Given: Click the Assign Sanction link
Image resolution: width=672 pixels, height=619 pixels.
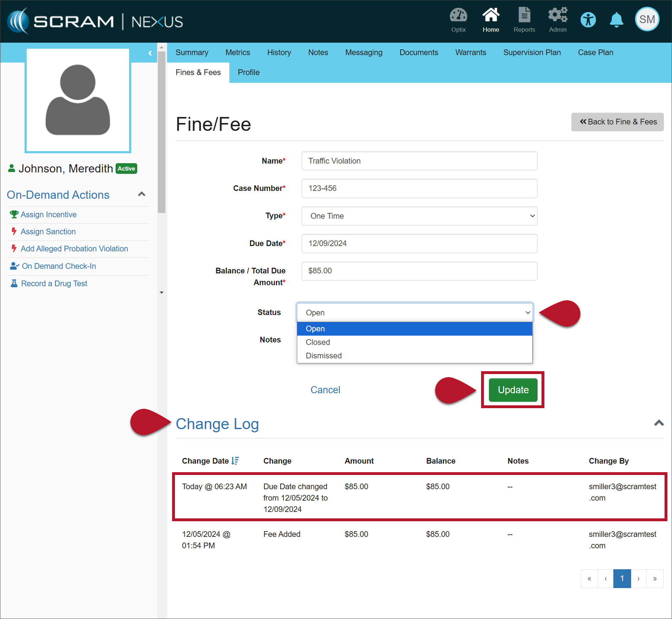Looking at the screenshot, I should (48, 231).
